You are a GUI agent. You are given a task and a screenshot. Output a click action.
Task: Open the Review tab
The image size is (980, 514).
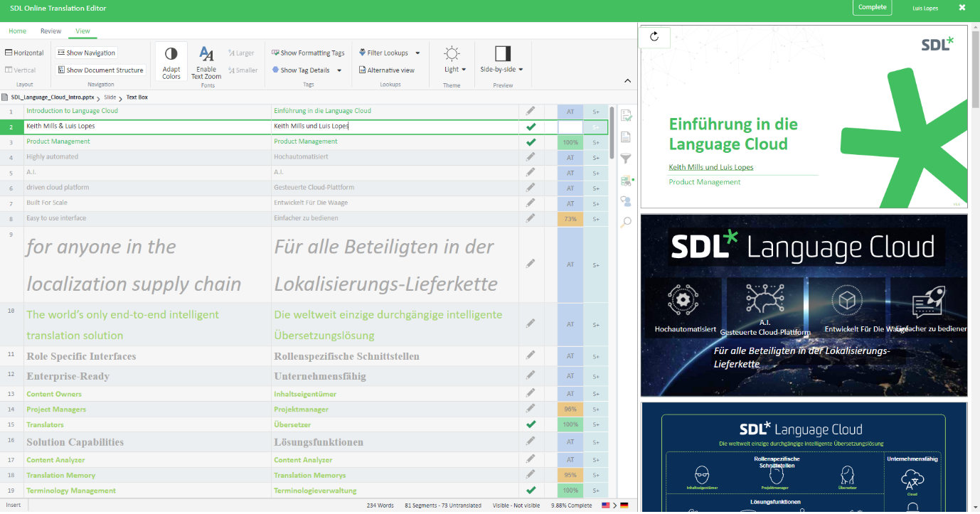(x=50, y=31)
